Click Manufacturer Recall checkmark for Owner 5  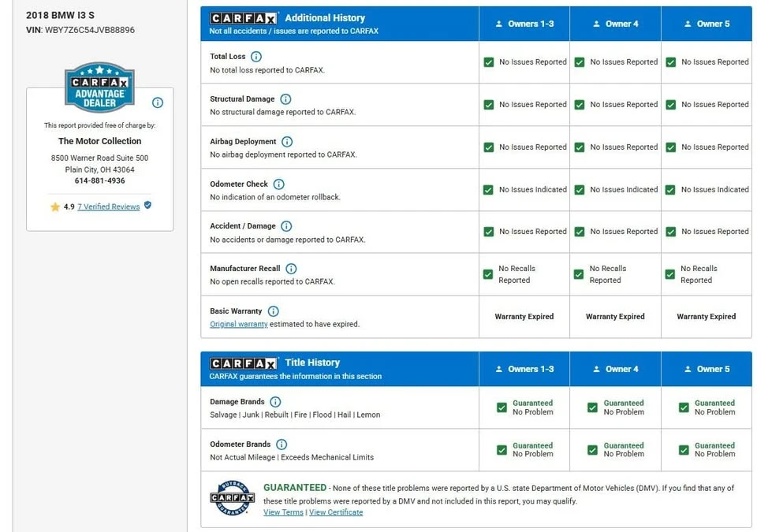click(x=669, y=274)
